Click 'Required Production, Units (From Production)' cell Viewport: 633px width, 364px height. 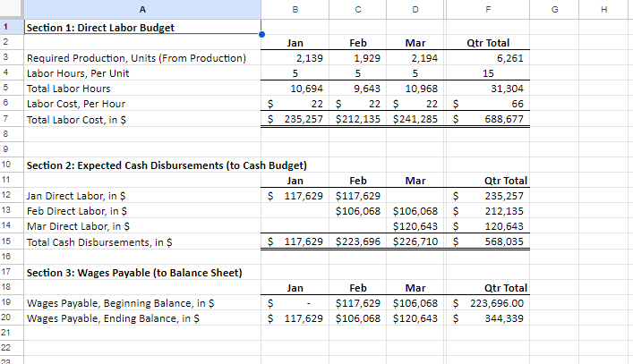pyautogui.click(x=142, y=58)
